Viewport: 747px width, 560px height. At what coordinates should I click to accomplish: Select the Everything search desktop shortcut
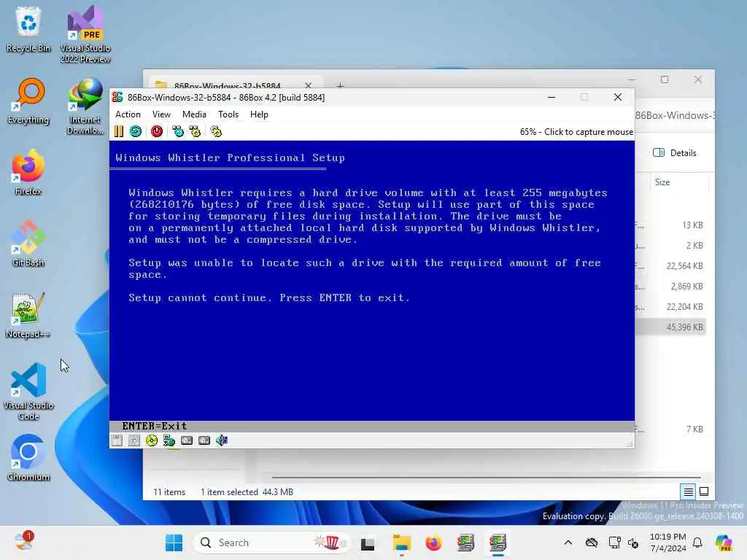pyautogui.click(x=28, y=101)
